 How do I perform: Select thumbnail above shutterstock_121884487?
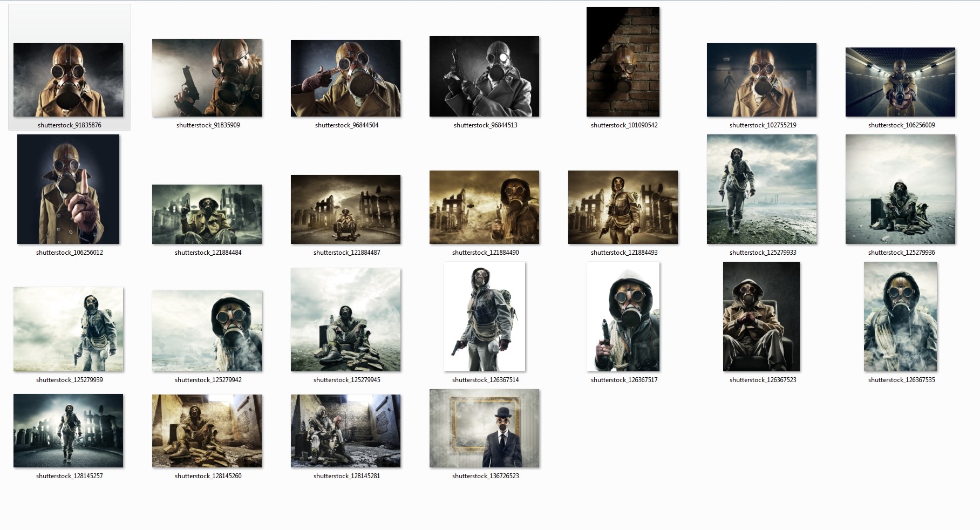click(346, 209)
